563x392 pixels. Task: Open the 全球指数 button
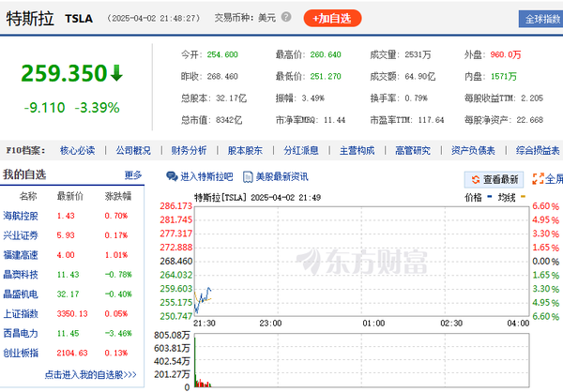[x=541, y=19]
